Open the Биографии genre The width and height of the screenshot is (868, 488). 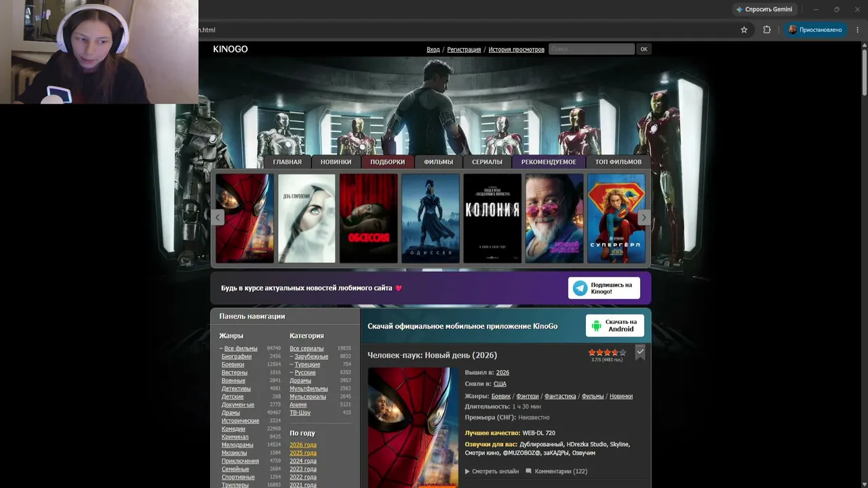click(x=237, y=357)
